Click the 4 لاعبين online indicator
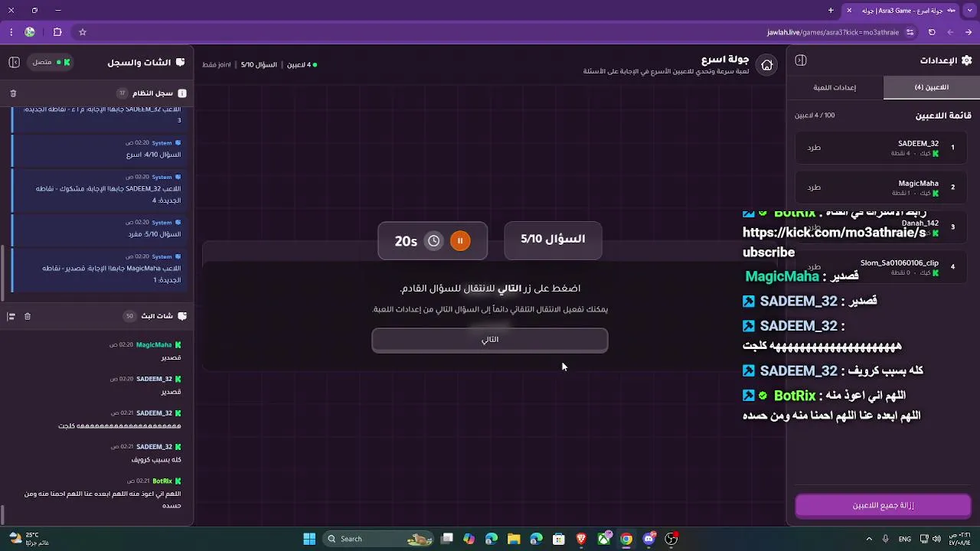The width and height of the screenshot is (980, 551). (302, 65)
